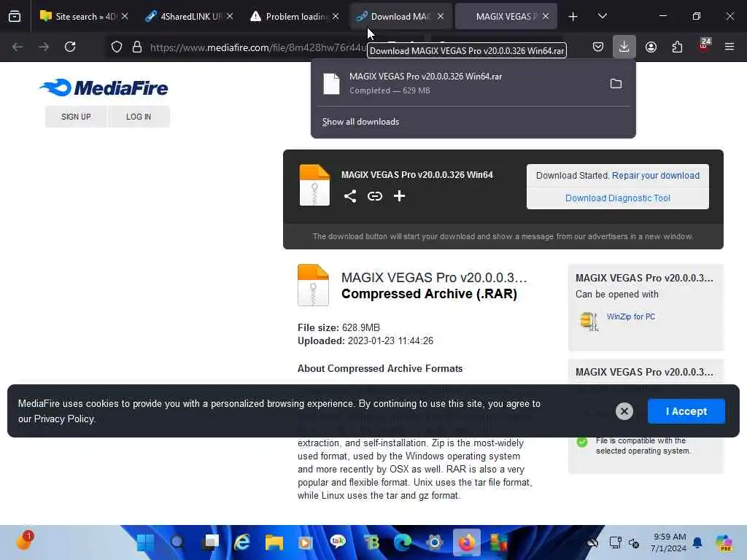The image size is (747, 560).
Task: Open the extensions puzzle icon
Action: pyautogui.click(x=677, y=47)
